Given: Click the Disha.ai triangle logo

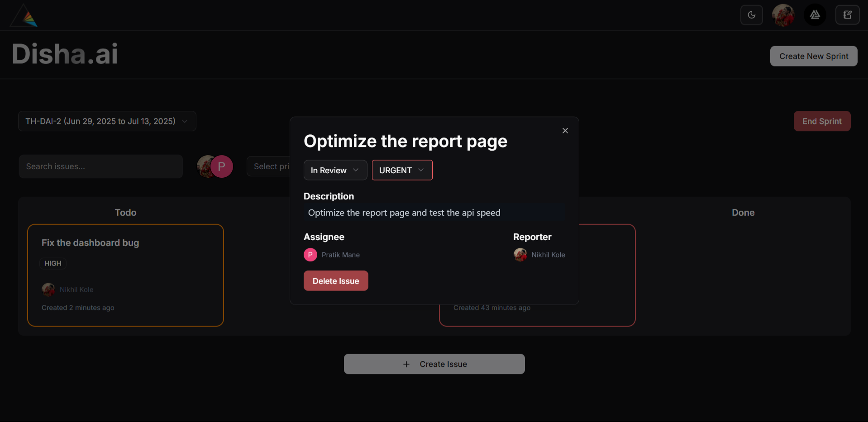Looking at the screenshot, I should [x=24, y=16].
